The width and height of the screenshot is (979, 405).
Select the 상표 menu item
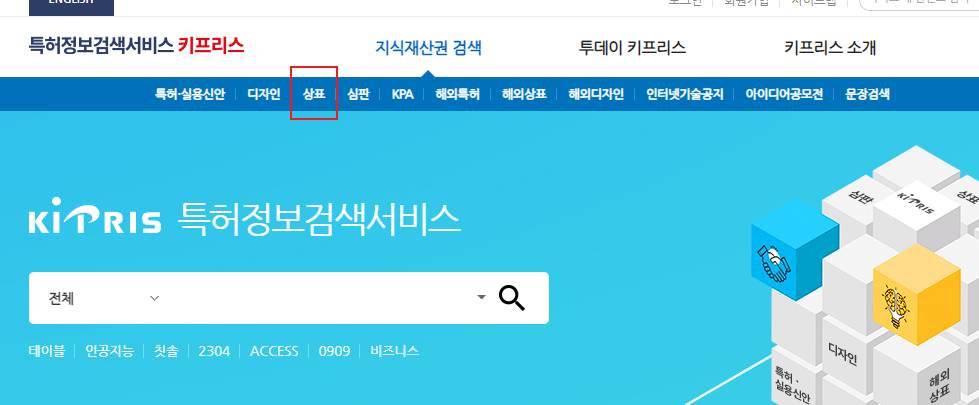click(314, 94)
